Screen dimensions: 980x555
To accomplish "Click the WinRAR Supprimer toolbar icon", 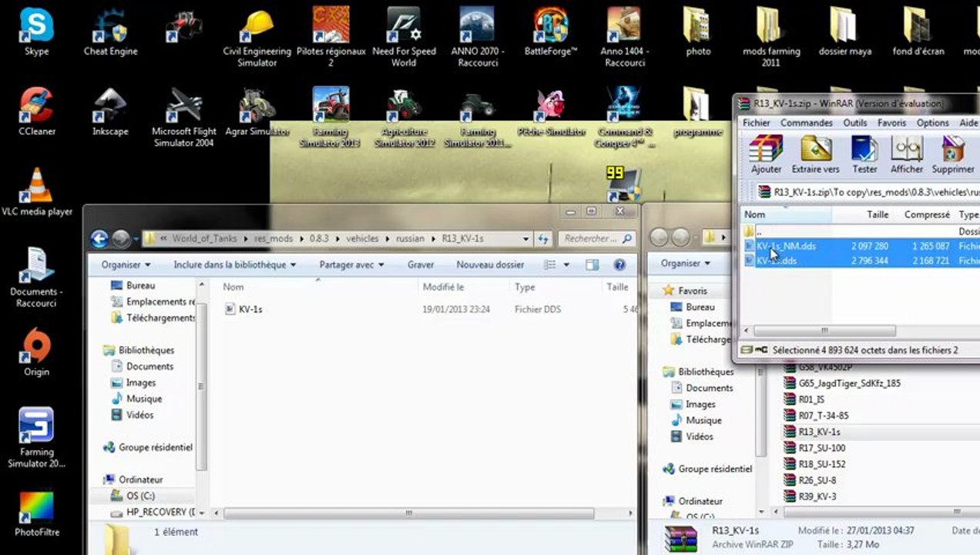I will (x=953, y=155).
